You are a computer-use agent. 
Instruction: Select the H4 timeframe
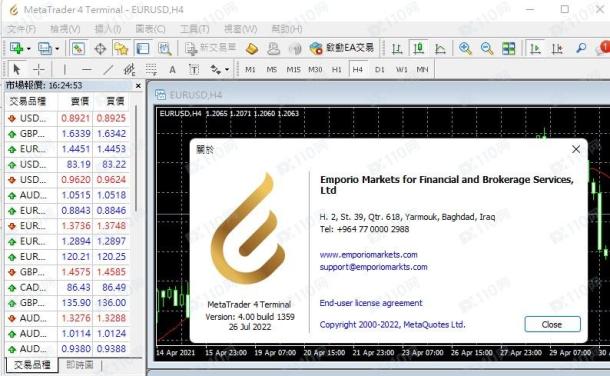pos(358,70)
